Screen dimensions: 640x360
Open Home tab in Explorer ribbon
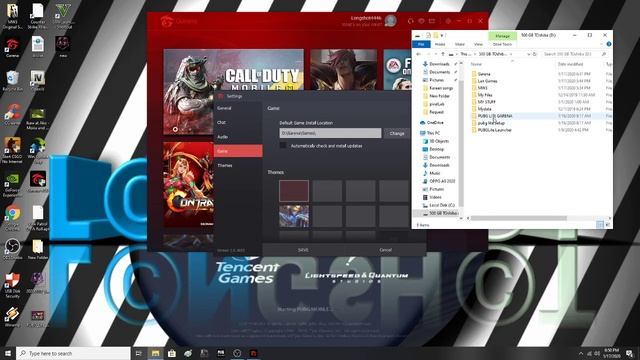[x=440, y=44]
